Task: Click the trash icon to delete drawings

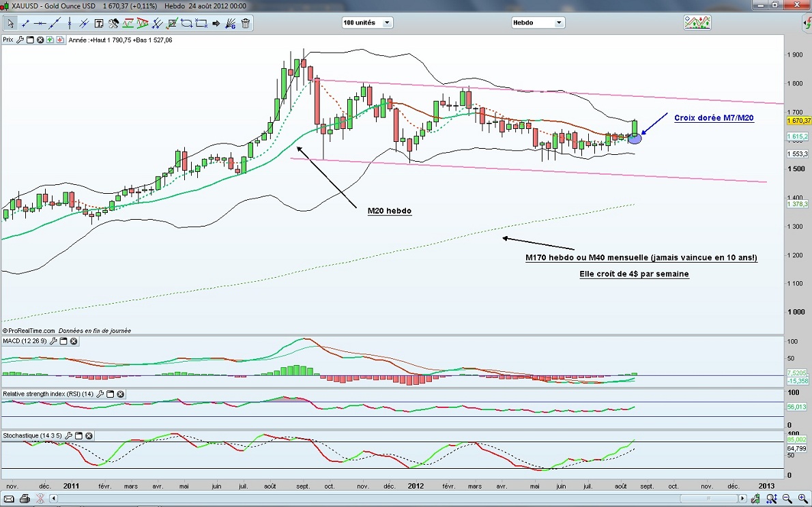Action: [x=246, y=23]
